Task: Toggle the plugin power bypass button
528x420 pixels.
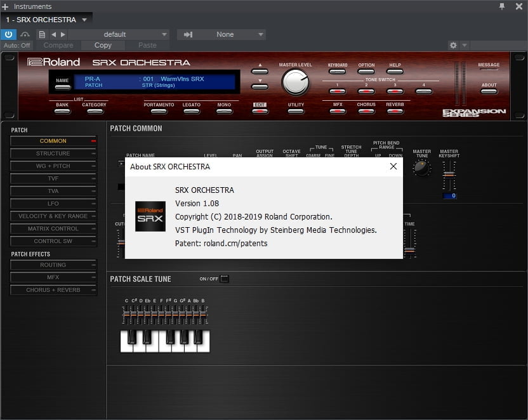Action: click(x=8, y=34)
